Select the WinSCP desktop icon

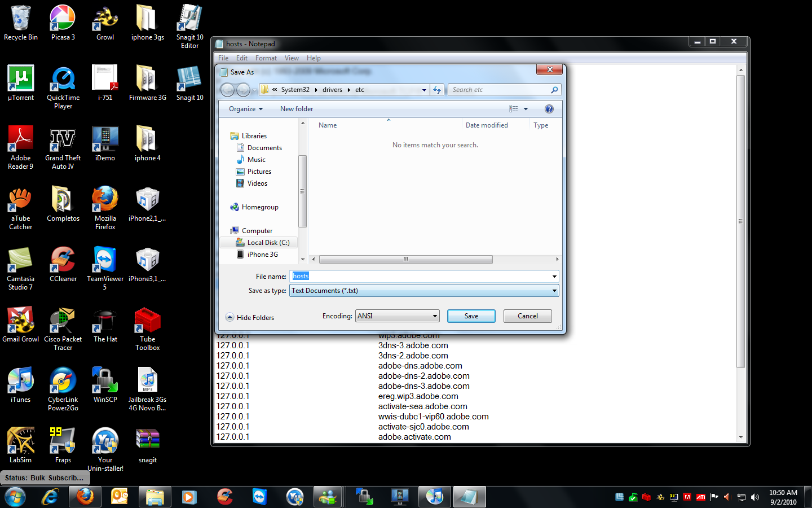pos(105,385)
